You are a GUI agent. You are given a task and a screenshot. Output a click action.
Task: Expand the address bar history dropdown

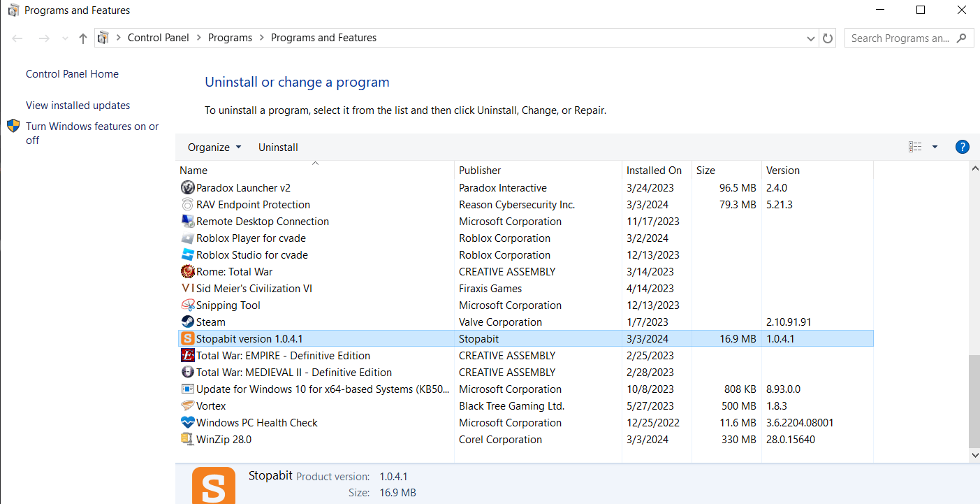pyautogui.click(x=811, y=38)
